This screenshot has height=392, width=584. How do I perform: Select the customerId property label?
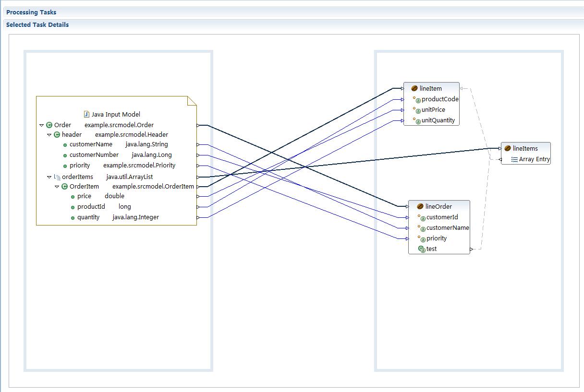pyautogui.click(x=442, y=217)
